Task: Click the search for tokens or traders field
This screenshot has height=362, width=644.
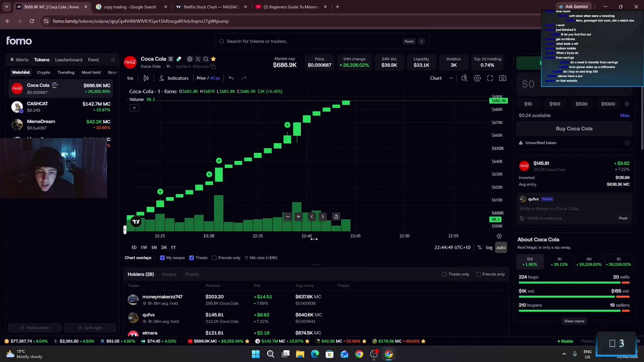Action: click(322, 41)
